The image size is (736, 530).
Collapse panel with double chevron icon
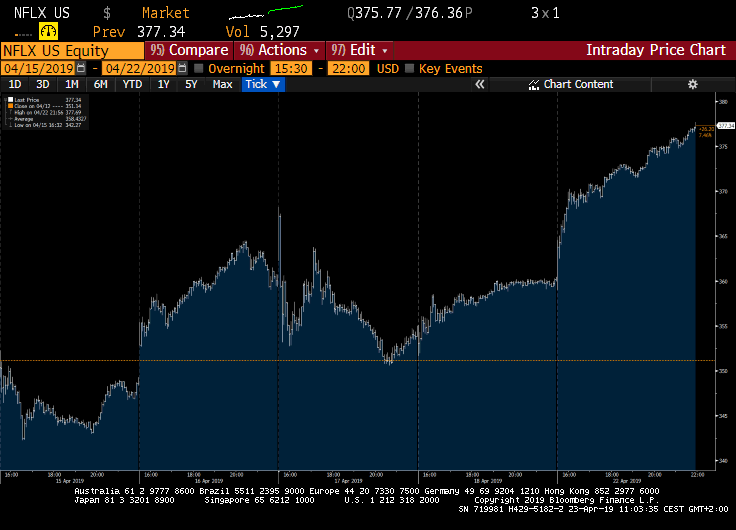point(480,84)
